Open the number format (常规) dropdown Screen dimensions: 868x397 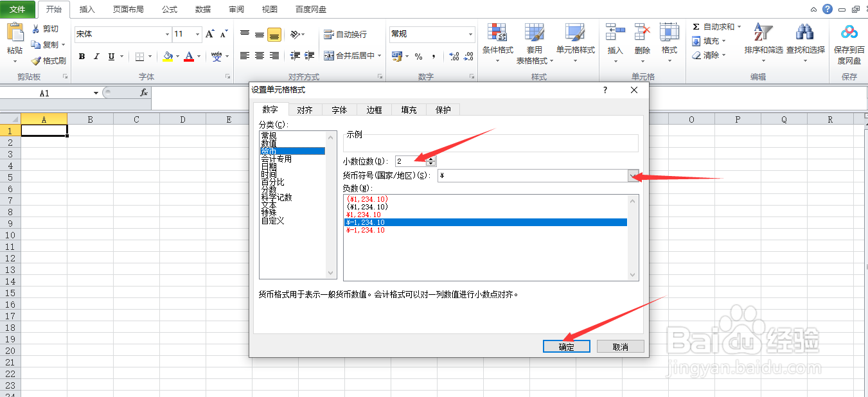point(470,33)
